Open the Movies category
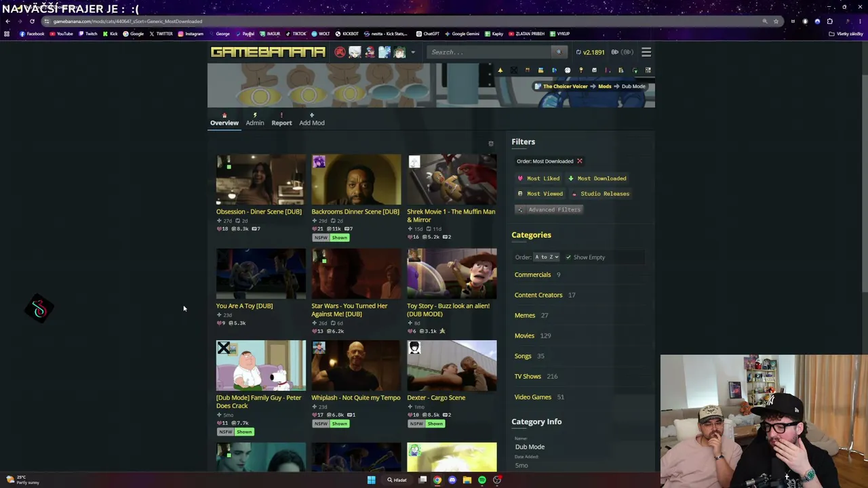This screenshot has width=868, height=488. 524,336
